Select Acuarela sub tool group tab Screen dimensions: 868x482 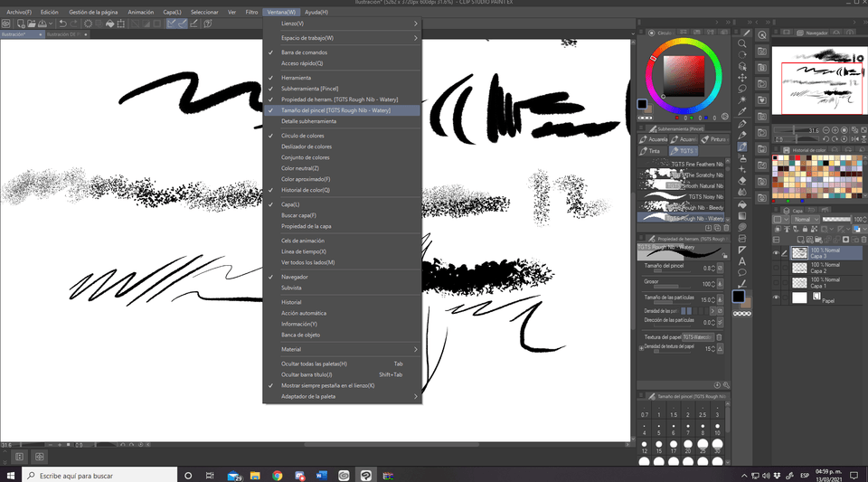click(x=653, y=139)
